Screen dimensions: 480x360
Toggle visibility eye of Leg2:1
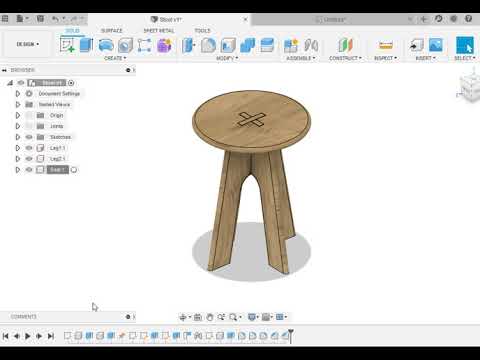29,159
